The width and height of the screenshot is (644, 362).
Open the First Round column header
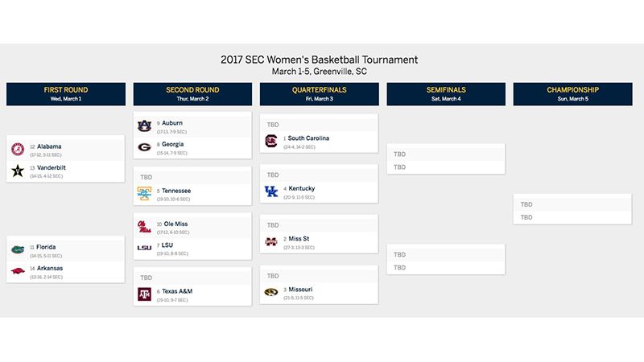(66, 94)
